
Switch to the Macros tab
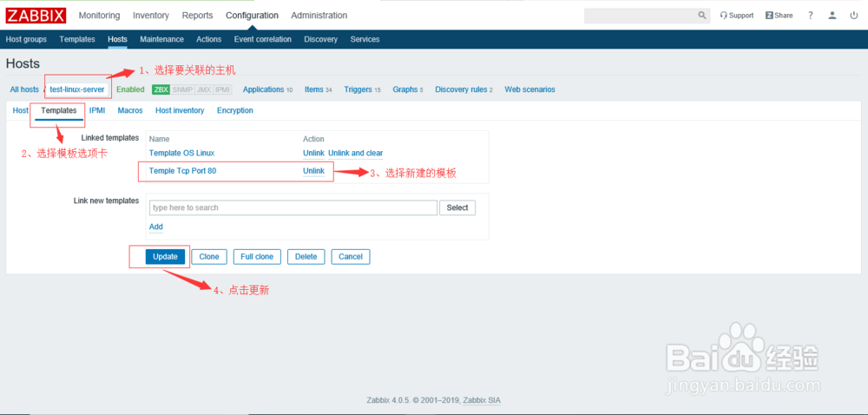[x=130, y=110]
